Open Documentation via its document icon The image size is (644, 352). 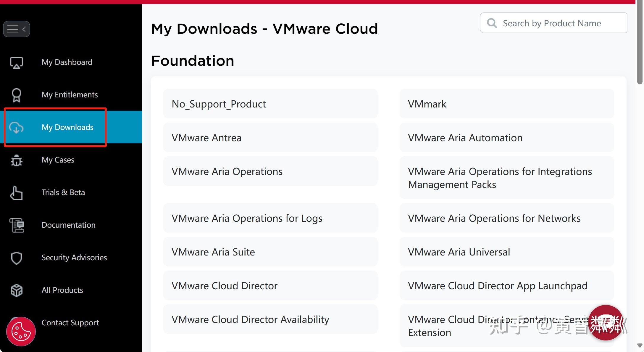(x=16, y=225)
